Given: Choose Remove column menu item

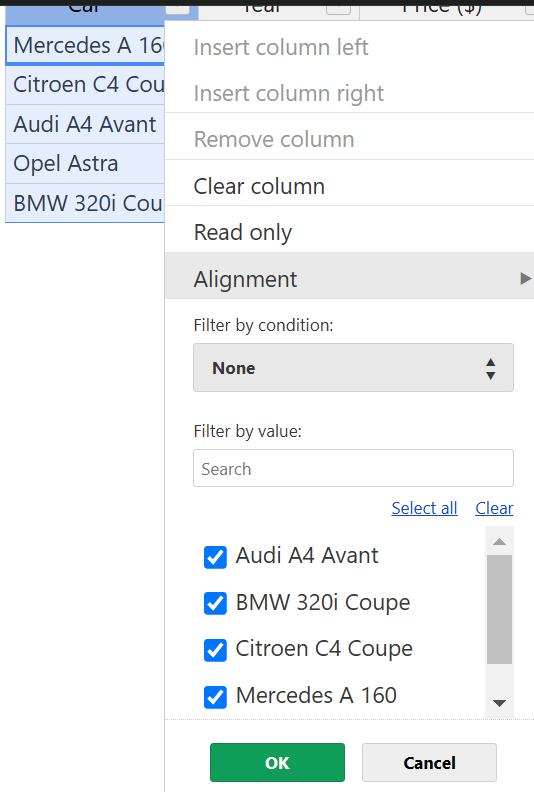Looking at the screenshot, I should (x=349, y=139).
